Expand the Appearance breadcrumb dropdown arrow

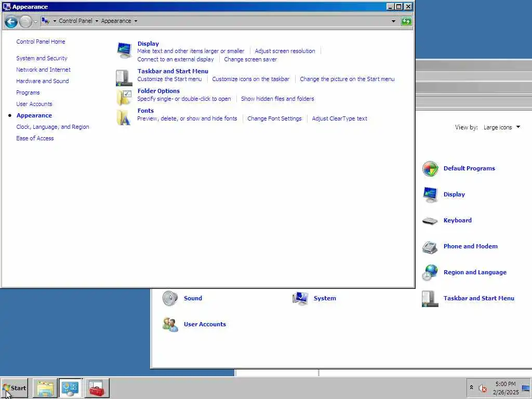[136, 21]
